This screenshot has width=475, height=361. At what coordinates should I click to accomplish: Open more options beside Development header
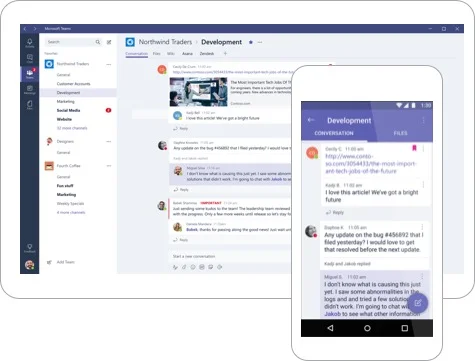tap(260, 42)
